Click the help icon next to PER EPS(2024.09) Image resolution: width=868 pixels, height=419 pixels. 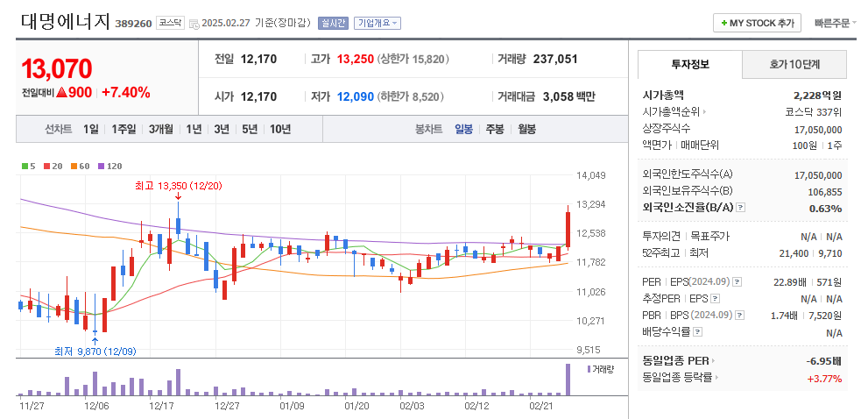pyautogui.click(x=737, y=282)
